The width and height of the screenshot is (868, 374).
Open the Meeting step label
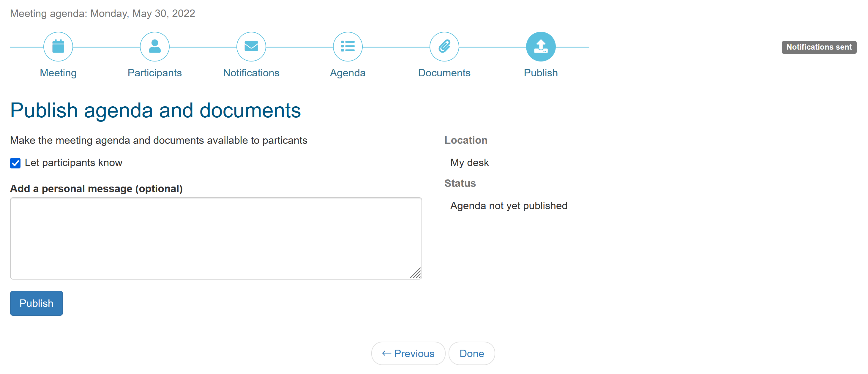(58, 73)
